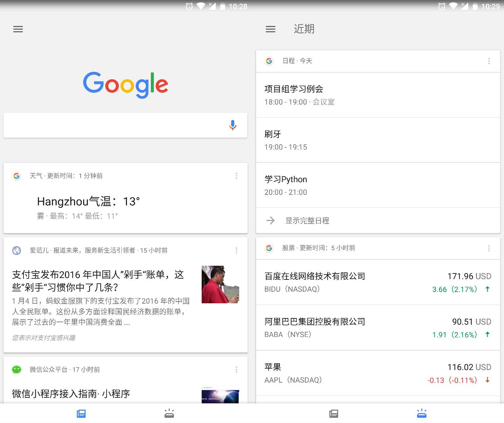Open overflow menu on 微信公众平台 card
The height and width of the screenshot is (423, 504).
(x=236, y=370)
